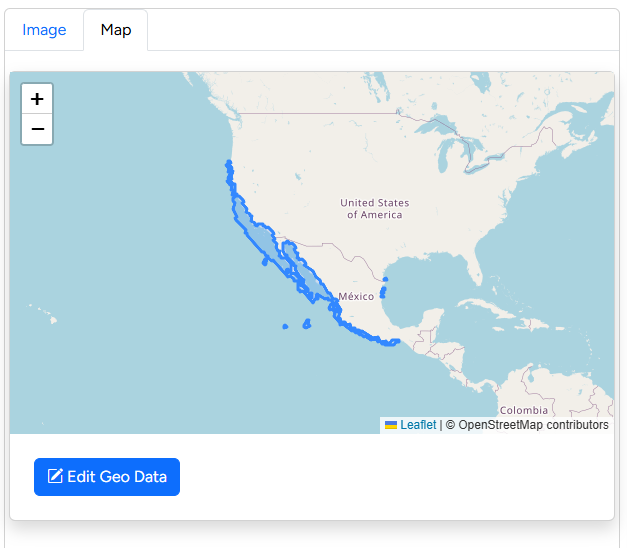Click the Ukraine flag icon beside Leaflet
The image size is (627, 548).
coord(391,425)
